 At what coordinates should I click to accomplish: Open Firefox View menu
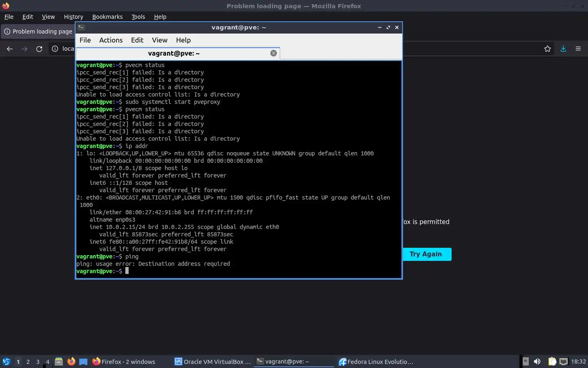(48, 17)
